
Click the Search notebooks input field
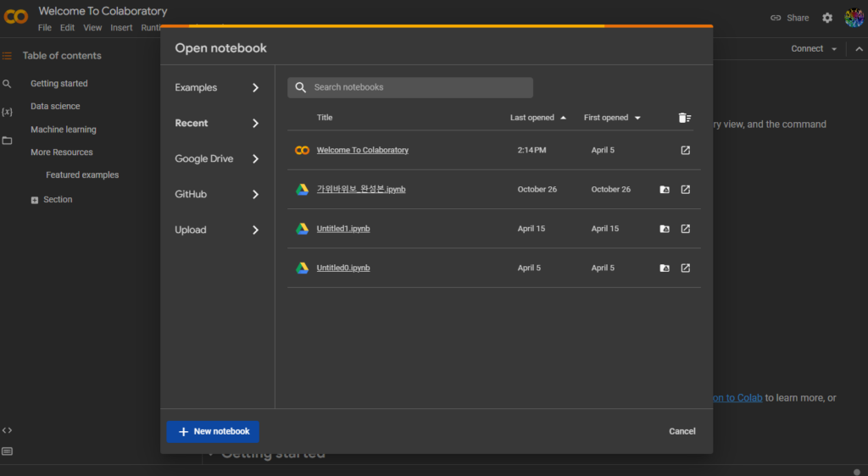coord(420,87)
